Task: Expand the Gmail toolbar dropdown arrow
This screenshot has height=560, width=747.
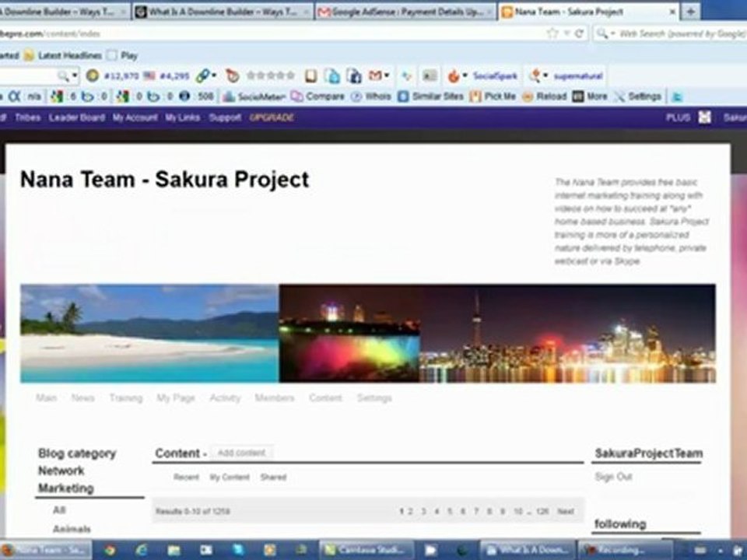Action: tap(387, 75)
